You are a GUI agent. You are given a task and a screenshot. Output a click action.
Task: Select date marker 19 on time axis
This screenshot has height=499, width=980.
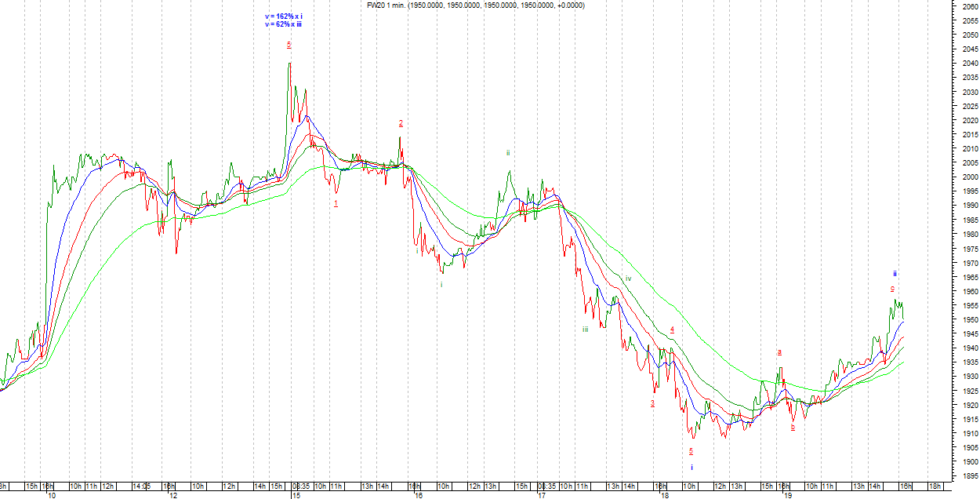click(786, 495)
